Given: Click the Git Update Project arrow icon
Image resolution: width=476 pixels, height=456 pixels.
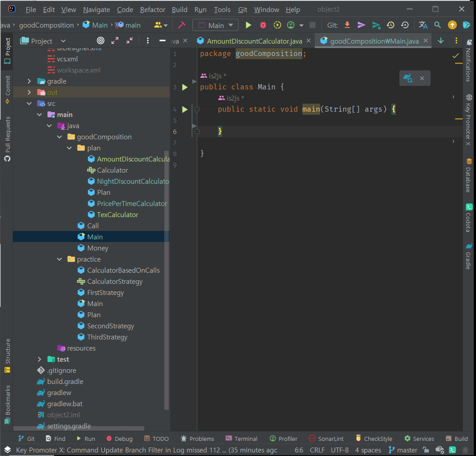Looking at the screenshot, I should [347, 25].
